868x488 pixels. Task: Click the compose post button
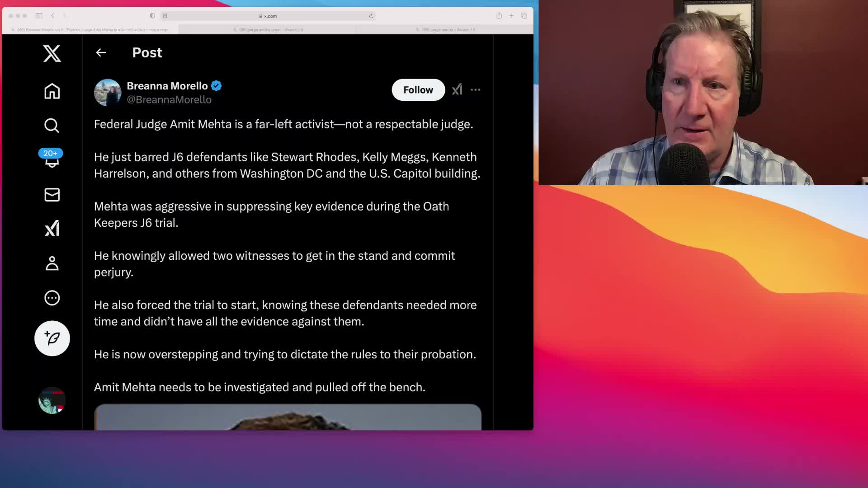[x=52, y=338]
